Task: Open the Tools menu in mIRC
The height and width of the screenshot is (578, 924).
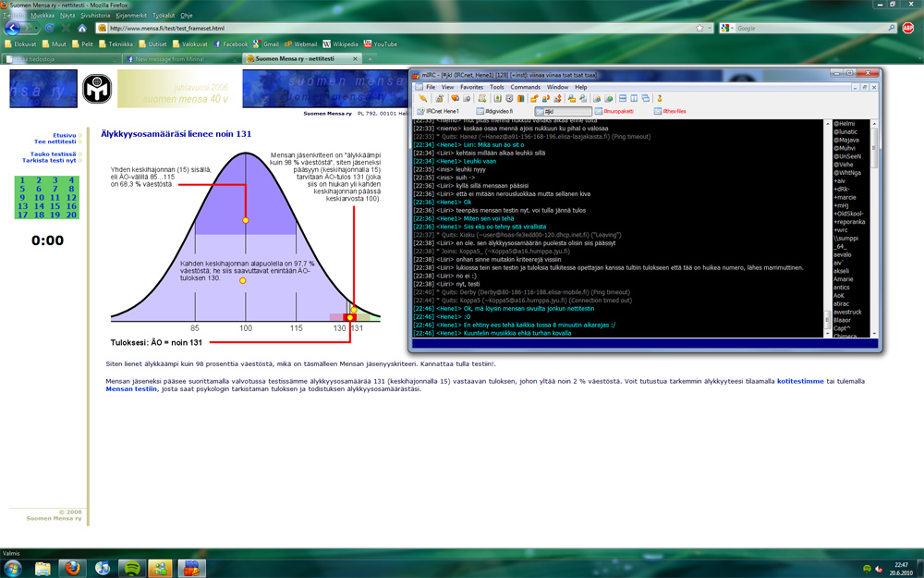Action: pos(497,87)
